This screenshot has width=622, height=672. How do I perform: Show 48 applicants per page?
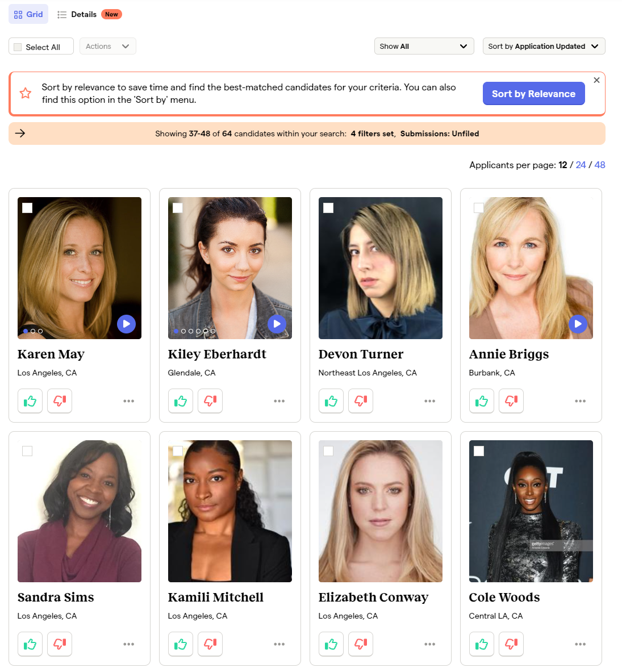[x=600, y=165]
